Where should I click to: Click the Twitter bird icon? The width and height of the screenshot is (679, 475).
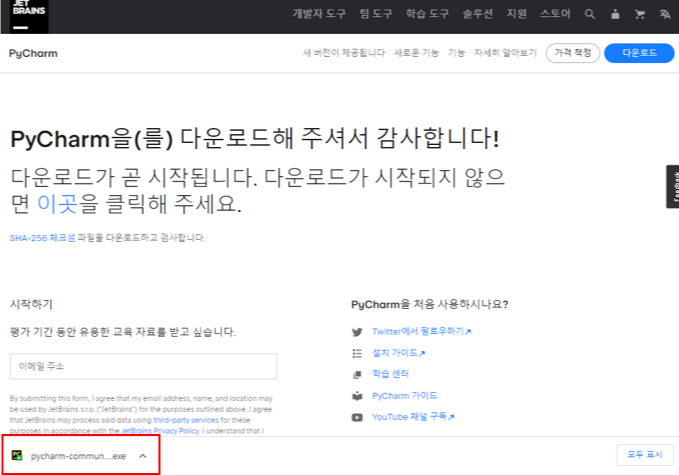357,332
